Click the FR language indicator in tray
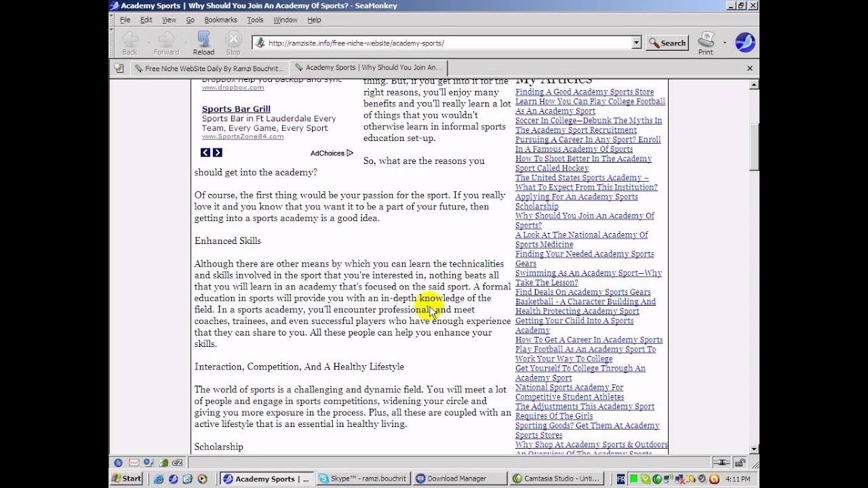Screen dimensions: 868x488 coord(620,479)
